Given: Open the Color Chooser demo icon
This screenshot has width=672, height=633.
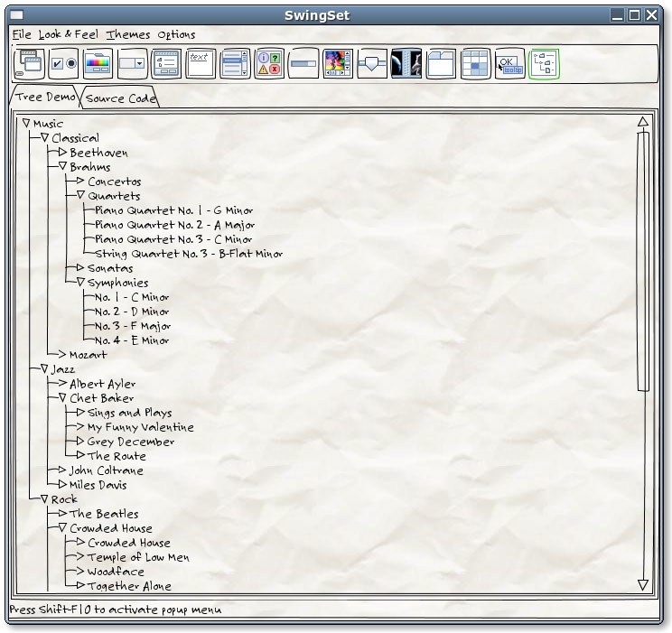Looking at the screenshot, I should click(x=98, y=63).
